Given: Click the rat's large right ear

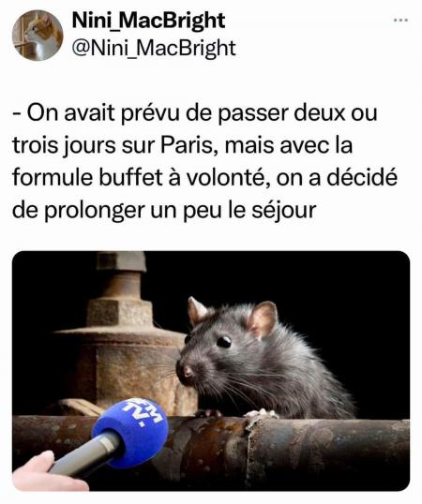Looking at the screenshot, I should 263,319.
